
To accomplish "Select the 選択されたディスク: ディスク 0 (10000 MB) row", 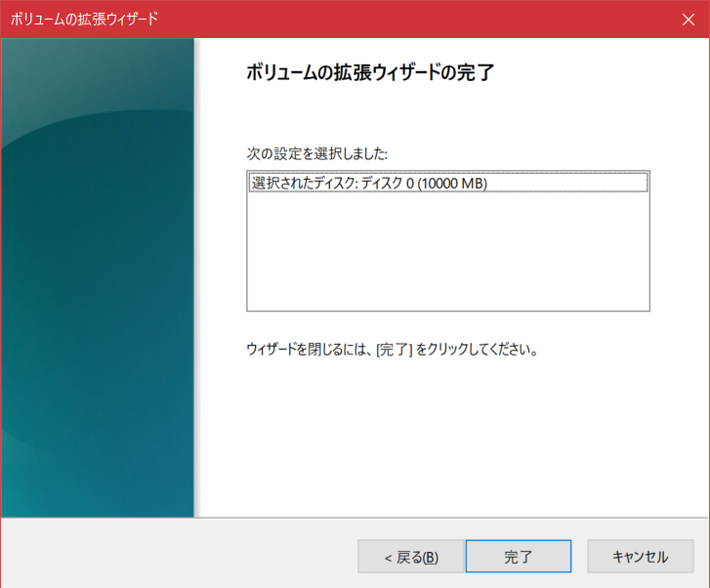I will 448,183.
